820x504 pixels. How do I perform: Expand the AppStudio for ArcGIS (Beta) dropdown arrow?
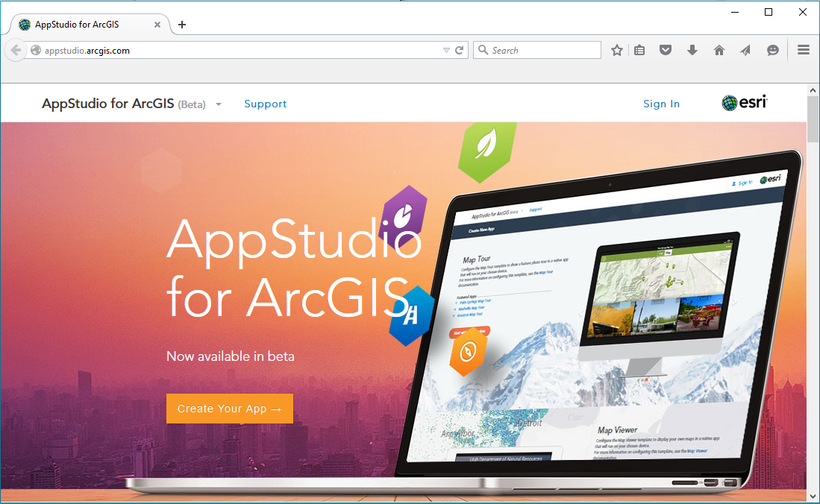click(219, 104)
